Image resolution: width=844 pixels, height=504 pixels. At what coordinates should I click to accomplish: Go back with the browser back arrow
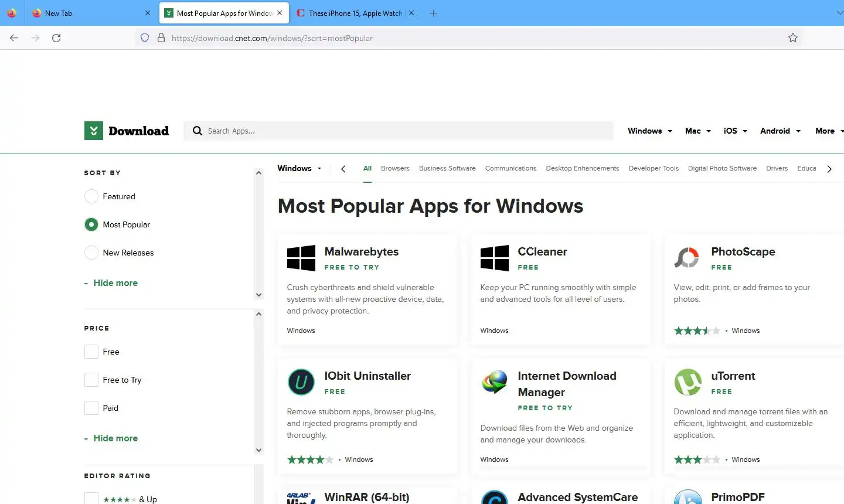14,38
